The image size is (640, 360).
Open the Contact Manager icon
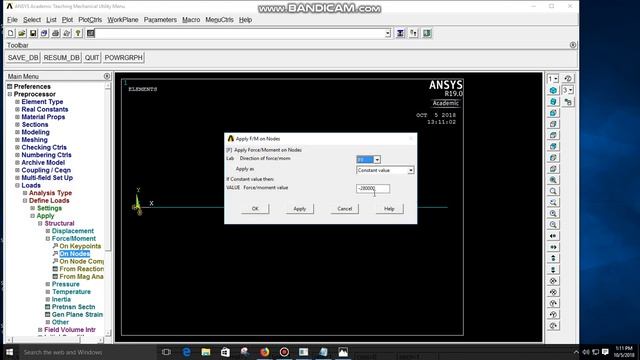pyautogui.click(x=427, y=33)
